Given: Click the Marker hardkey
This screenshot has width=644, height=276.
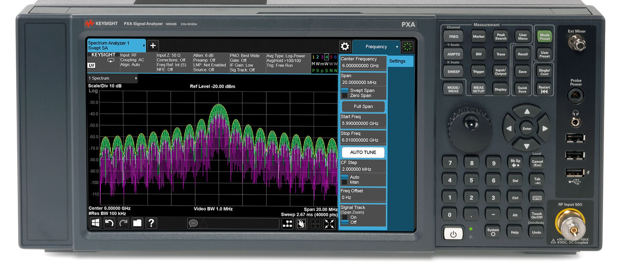Looking at the screenshot, I should [479, 37].
